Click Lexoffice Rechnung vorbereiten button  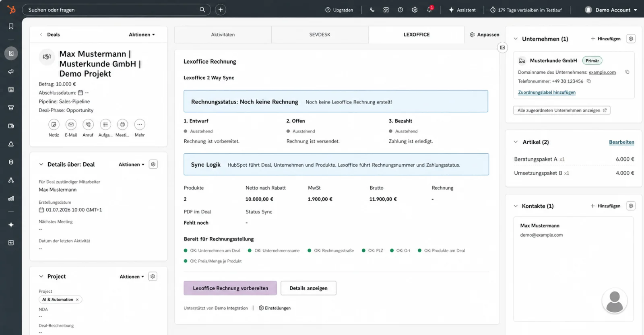[x=230, y=288]
